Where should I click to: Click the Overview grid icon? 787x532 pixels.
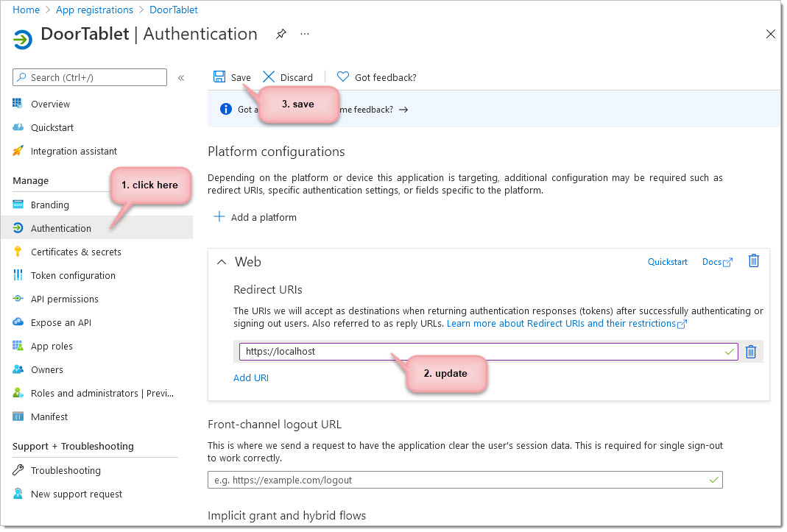pos(18,104)
